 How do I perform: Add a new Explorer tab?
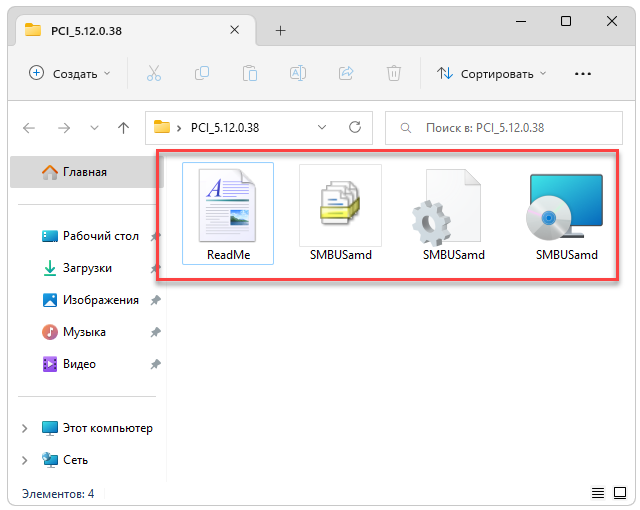(280, 31)
